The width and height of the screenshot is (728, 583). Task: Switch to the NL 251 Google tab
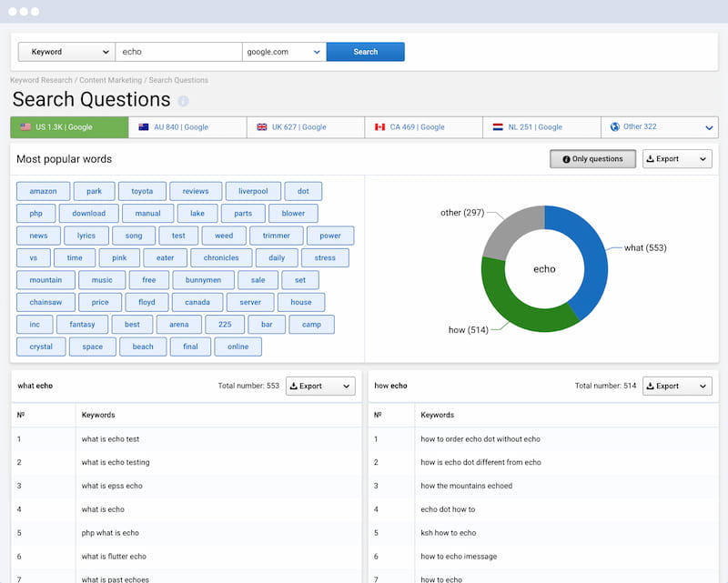tap(541, 127)
